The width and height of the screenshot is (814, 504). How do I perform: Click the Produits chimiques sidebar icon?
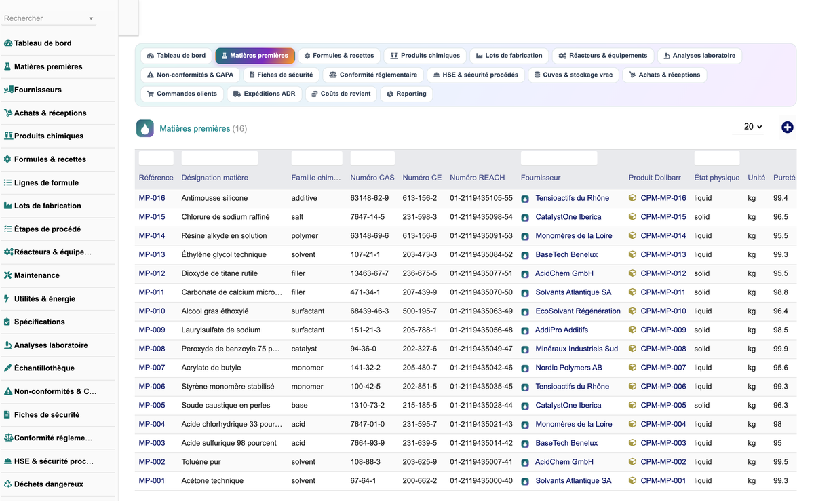(x=9, y=136)
